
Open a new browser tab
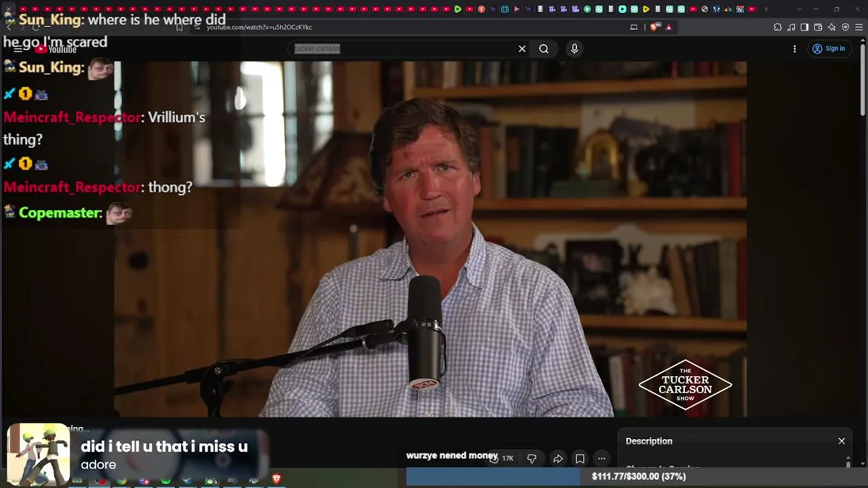766,9
